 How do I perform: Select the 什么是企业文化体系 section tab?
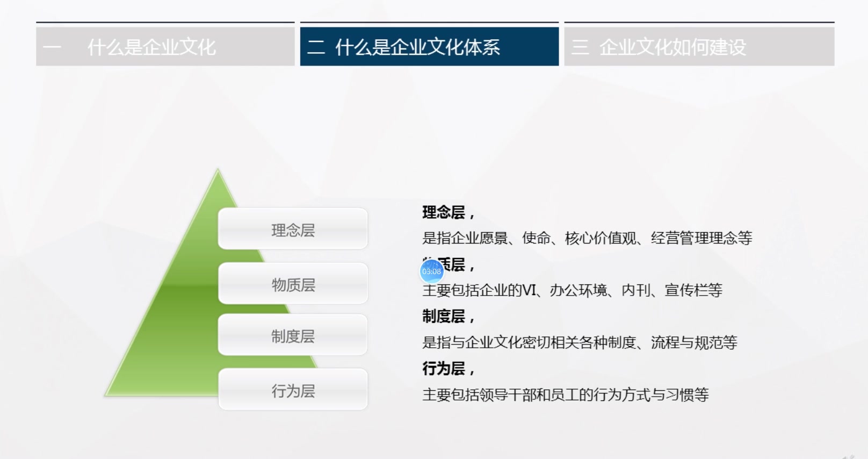429,47
